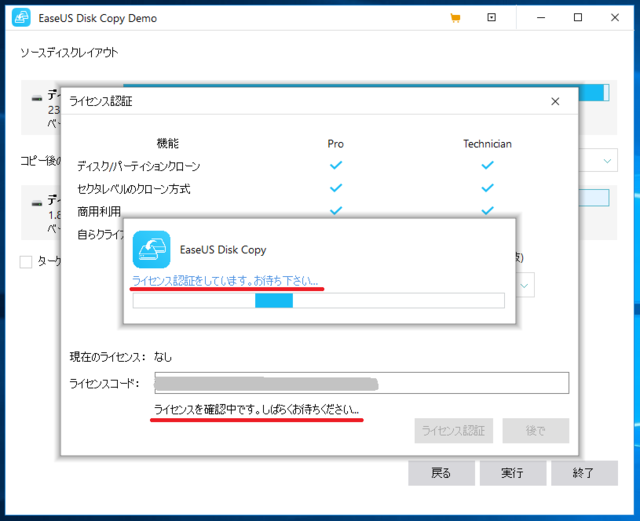Screen dimensions: 640x521
Task: Click the EaseUS Disk Copy popup title
Action: (x=223, y=250)
